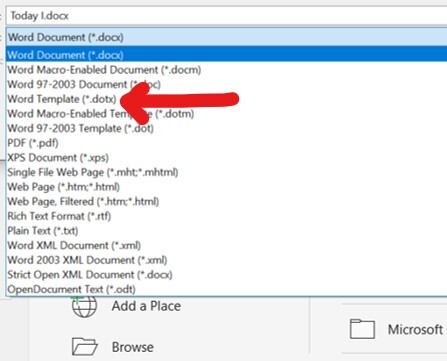447x361 pixels.
Task: Choose OpenDocument Text (*.odt)
Action: coord(72,289)
